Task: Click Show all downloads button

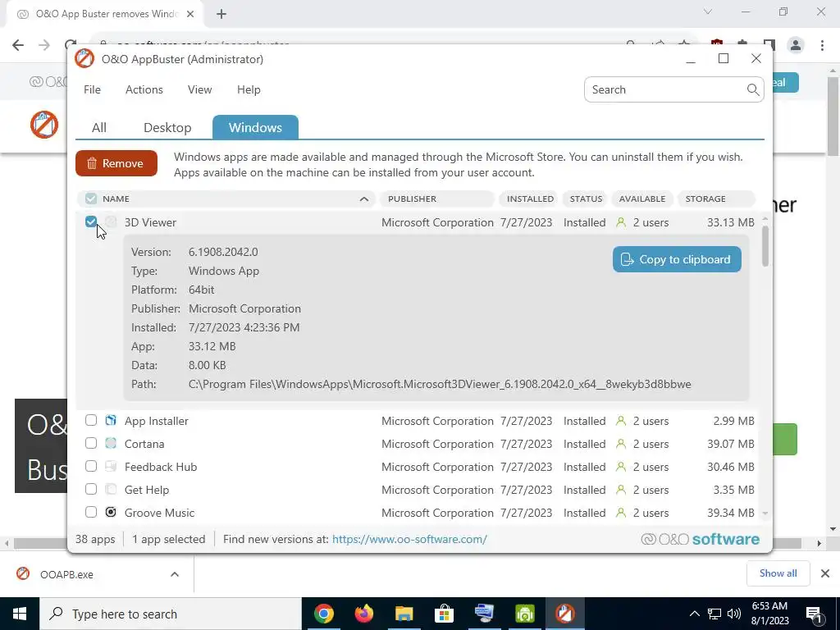Action: [x=778, y=573]
